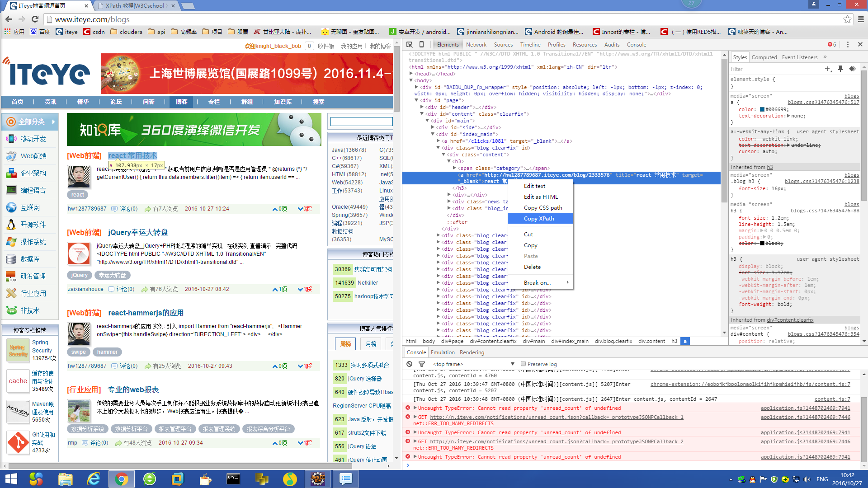
Task: Open blogs.css?1476345476:517 source link
Action: (823, 103)
